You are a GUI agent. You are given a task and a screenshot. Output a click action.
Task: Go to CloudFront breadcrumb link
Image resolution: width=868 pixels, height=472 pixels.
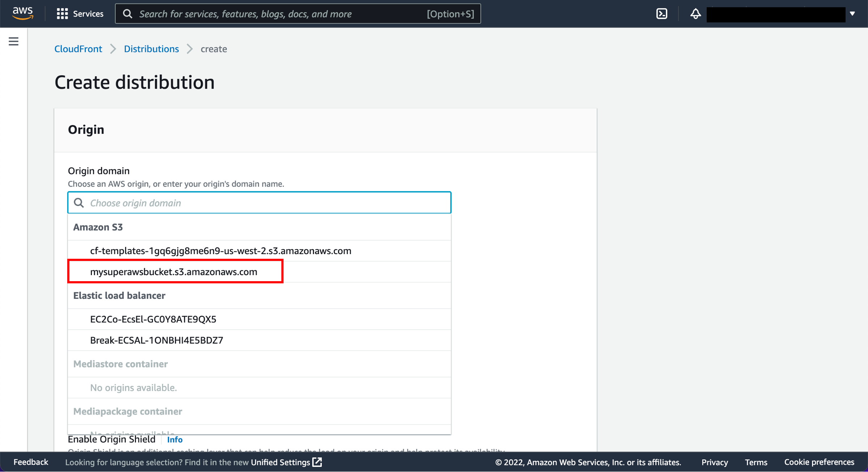(78, 49)
